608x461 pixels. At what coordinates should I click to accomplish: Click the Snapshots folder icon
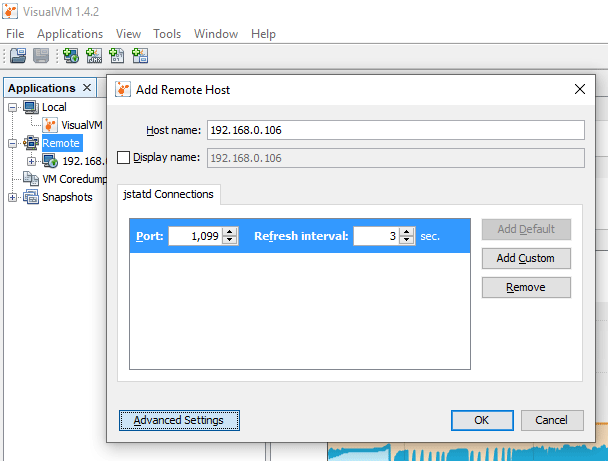(x=31, y=197)
